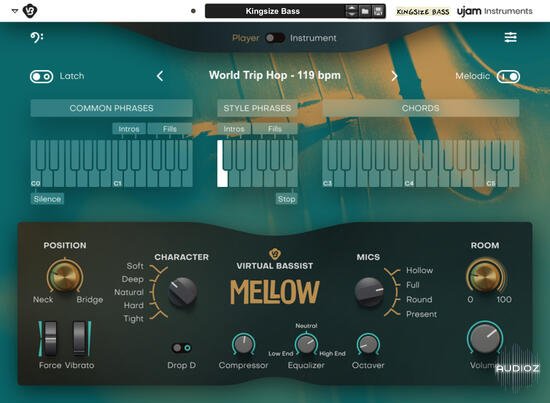
Task: Click Intros label under Style Phrases
Action: point(234,129)
